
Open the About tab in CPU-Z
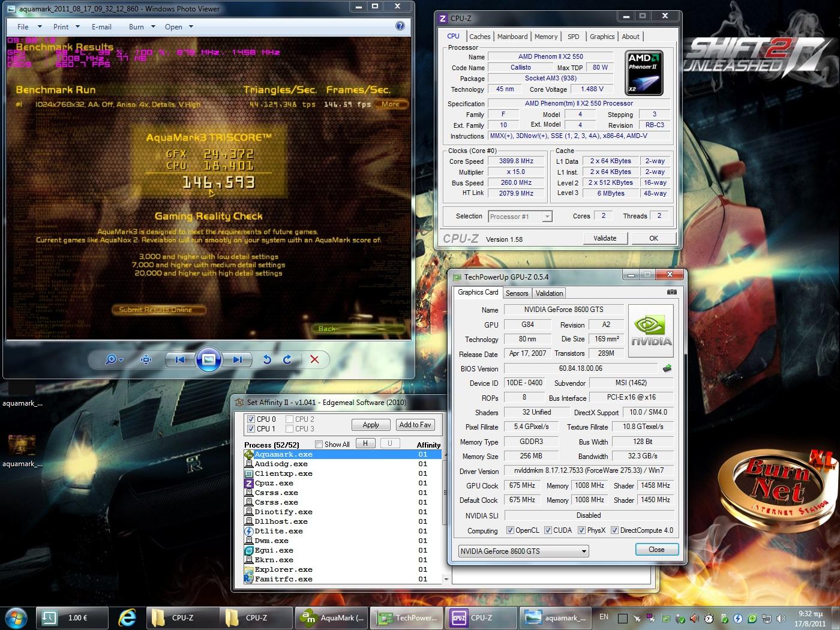[x=631, y=37]
